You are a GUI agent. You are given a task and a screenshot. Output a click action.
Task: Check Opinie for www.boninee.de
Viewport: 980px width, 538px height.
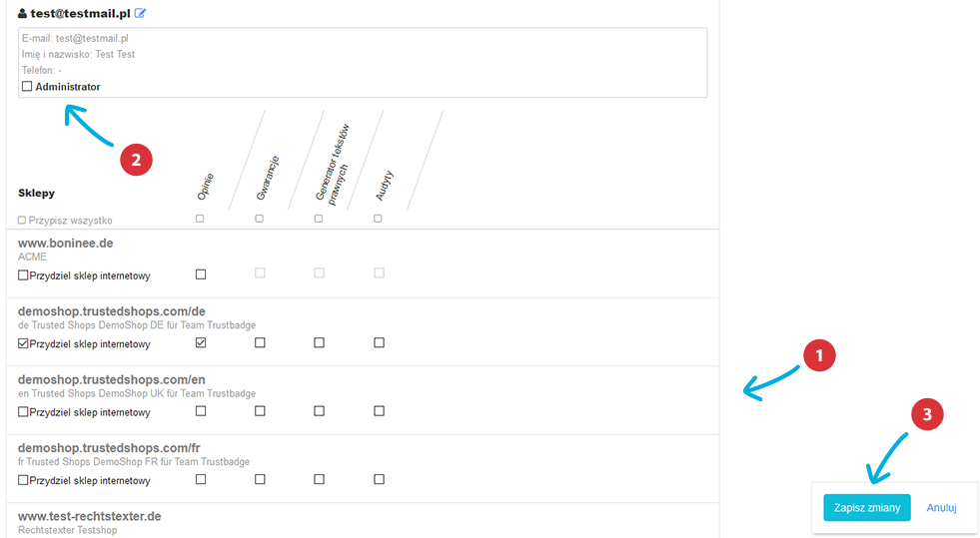tap(201, 274)
